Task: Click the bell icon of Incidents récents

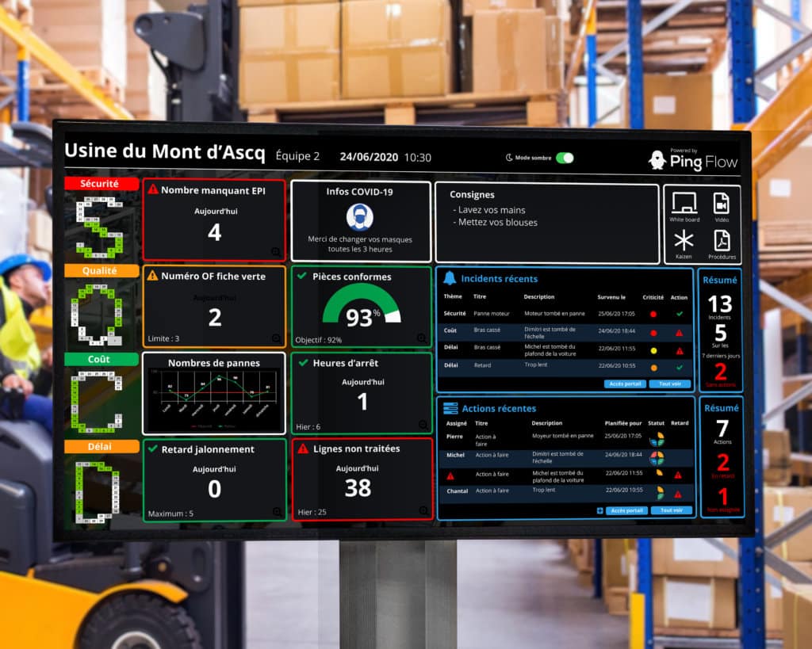Action: point(450,278)
